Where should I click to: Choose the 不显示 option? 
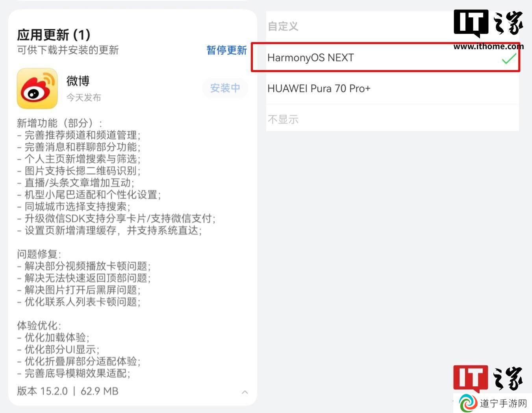393,119
